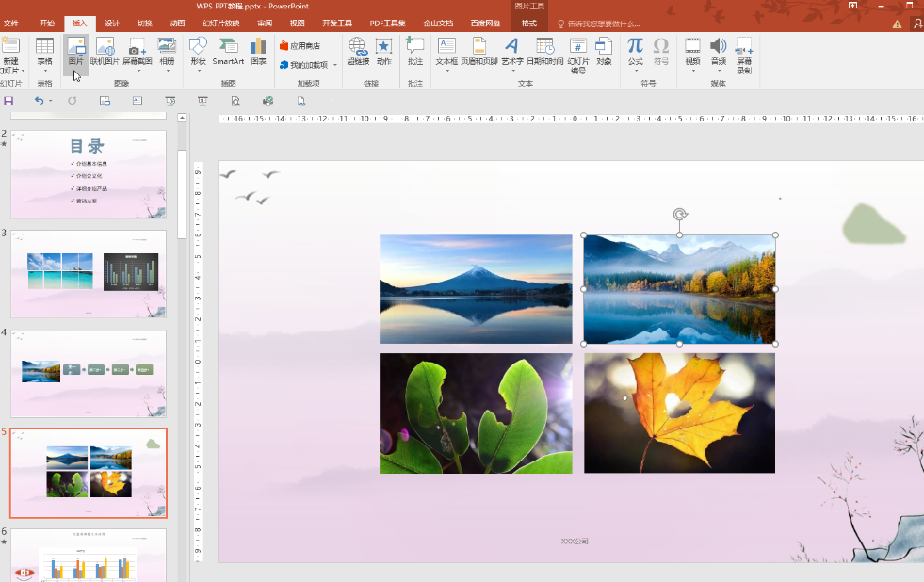Open the 幻灯片放映 (Slide Show) tab
The width and height of the screenshot is (924, 582).
coord(221,24)
